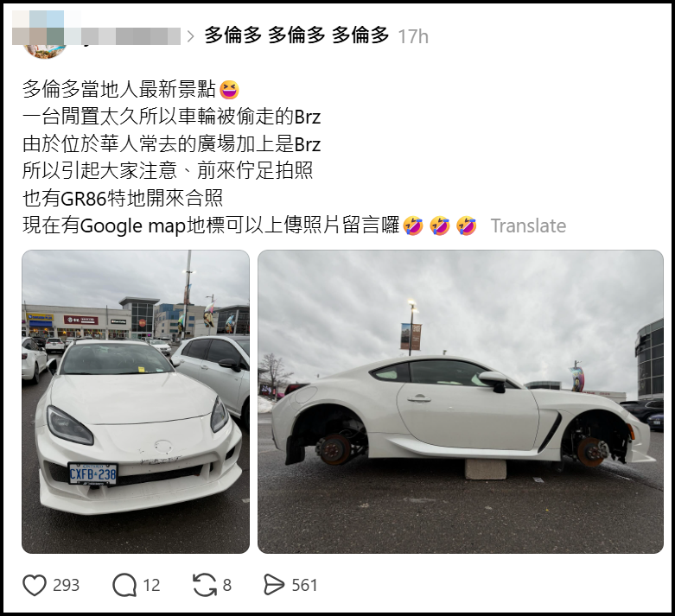
Task: Like the post with the heart icon
Action: pos(34,585)
